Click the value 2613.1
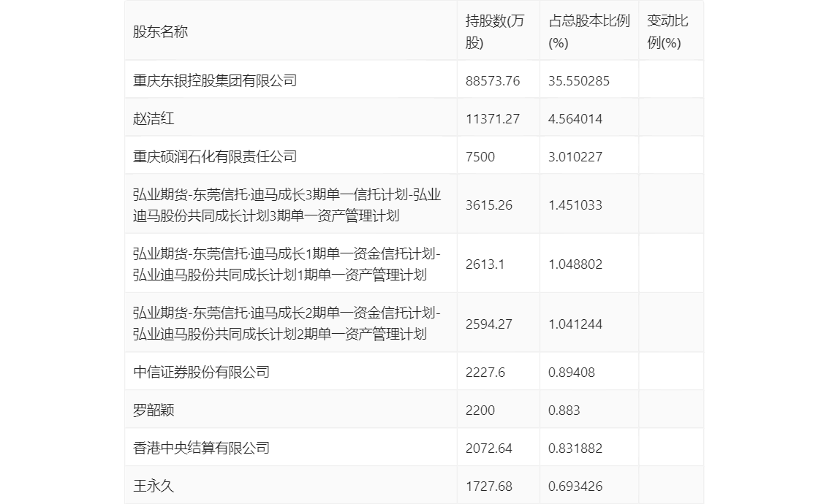This screenshot has width=829, height=504. pyautogui.click(x=485, y=264)
